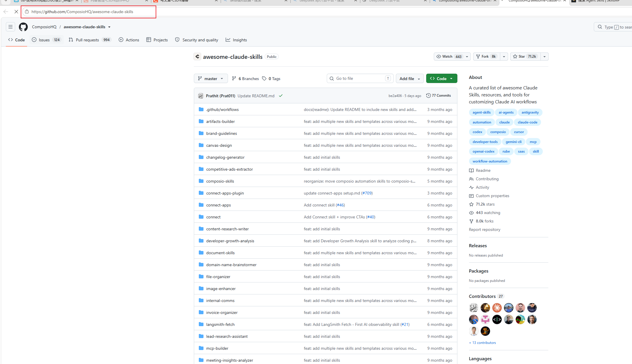Open the Insights tab
This screenshot has height=364, width=632.
pyautogui.click(x=236, y=40)
